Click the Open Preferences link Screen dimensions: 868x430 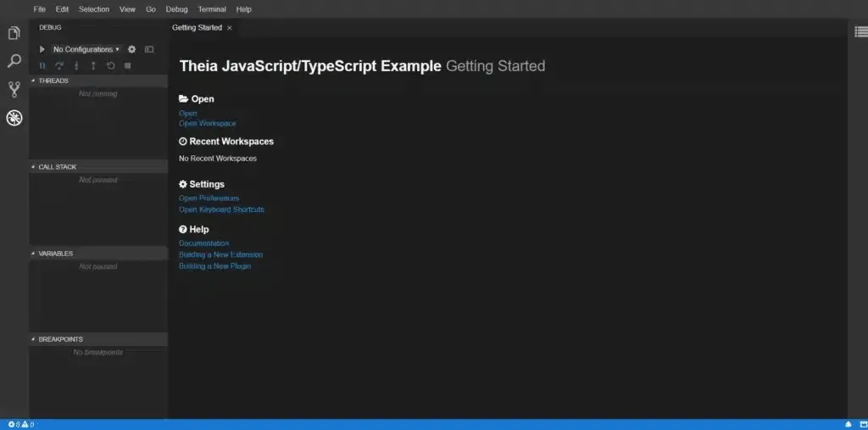click(209, 198)
